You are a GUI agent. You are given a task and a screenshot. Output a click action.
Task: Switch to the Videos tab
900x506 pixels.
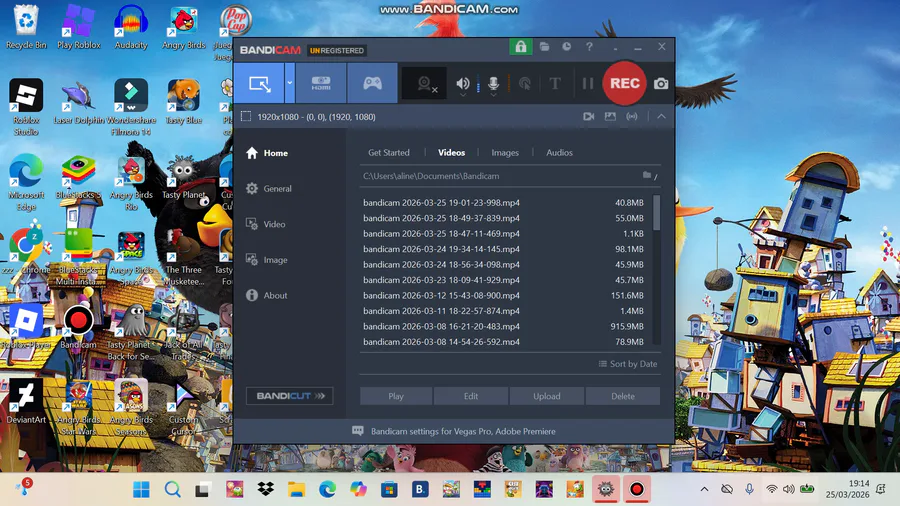(452, 153)
